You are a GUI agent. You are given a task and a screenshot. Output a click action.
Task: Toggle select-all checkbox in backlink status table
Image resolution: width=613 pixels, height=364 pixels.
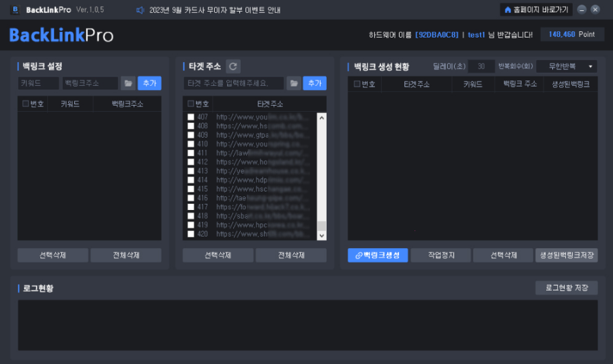pyautogui.click(x=357, y=84)
